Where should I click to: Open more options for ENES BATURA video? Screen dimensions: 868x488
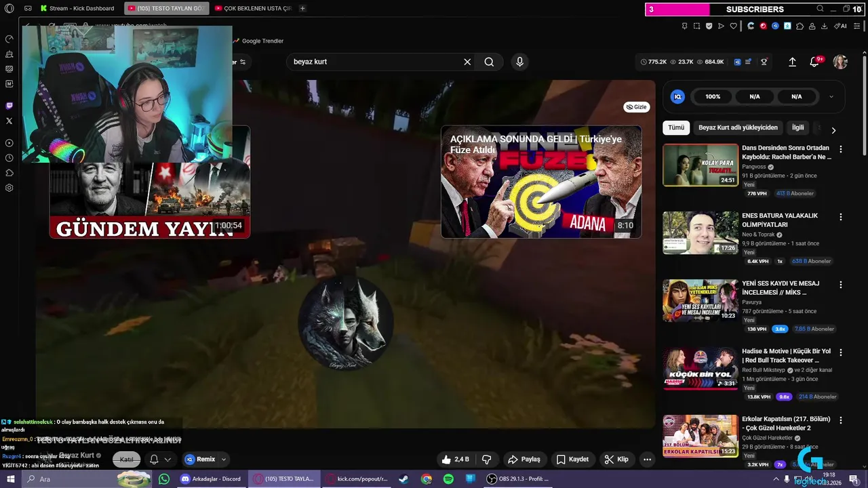841,217
